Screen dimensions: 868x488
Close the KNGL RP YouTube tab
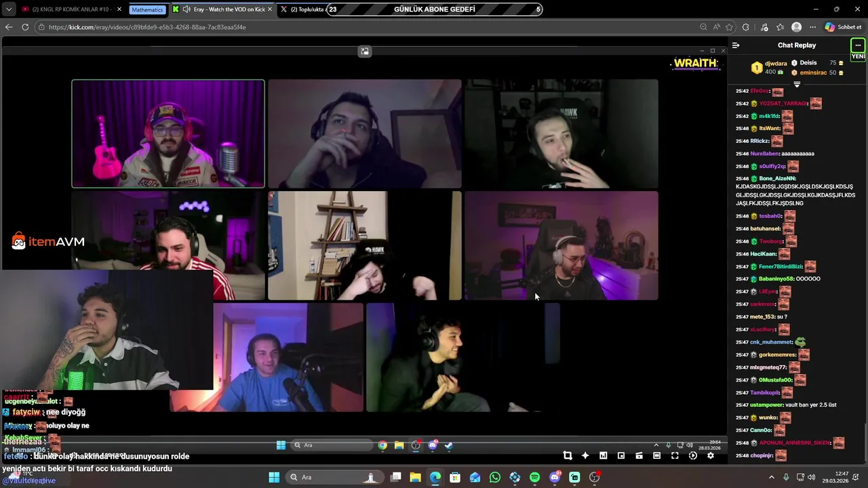[x=119, y=9]
